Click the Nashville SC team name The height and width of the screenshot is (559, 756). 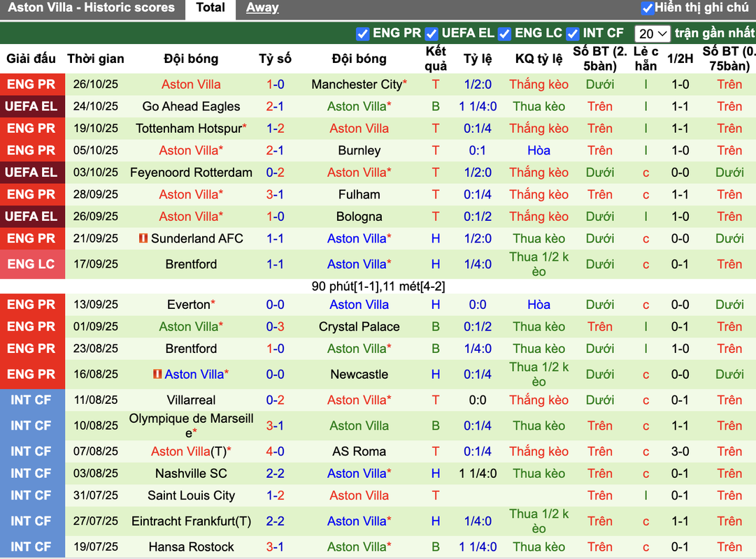(191, 474)
